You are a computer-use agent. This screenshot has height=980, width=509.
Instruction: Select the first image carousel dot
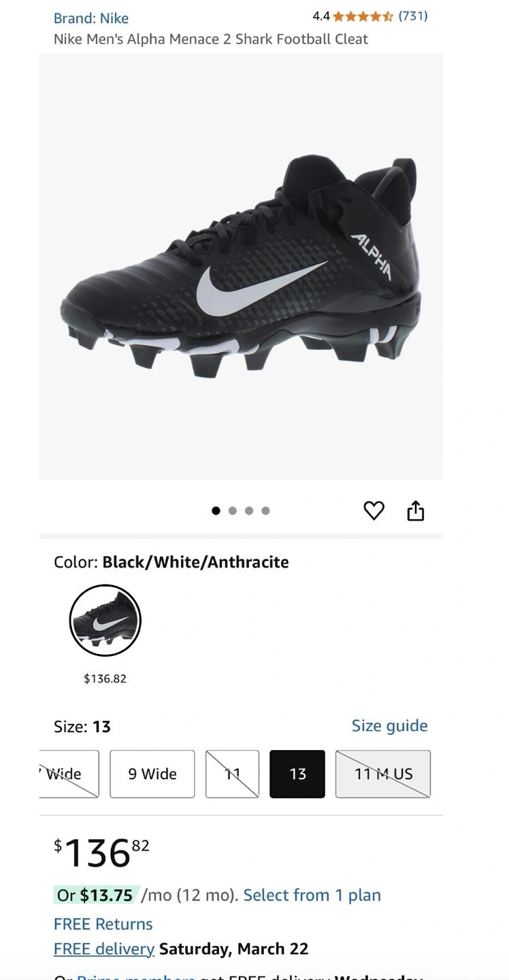tap(216, 511)
